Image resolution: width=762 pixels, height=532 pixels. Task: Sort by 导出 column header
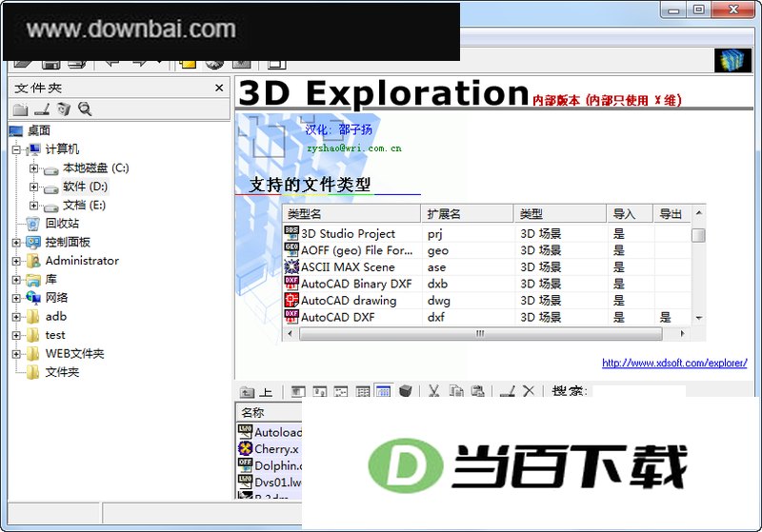point(672,214)
